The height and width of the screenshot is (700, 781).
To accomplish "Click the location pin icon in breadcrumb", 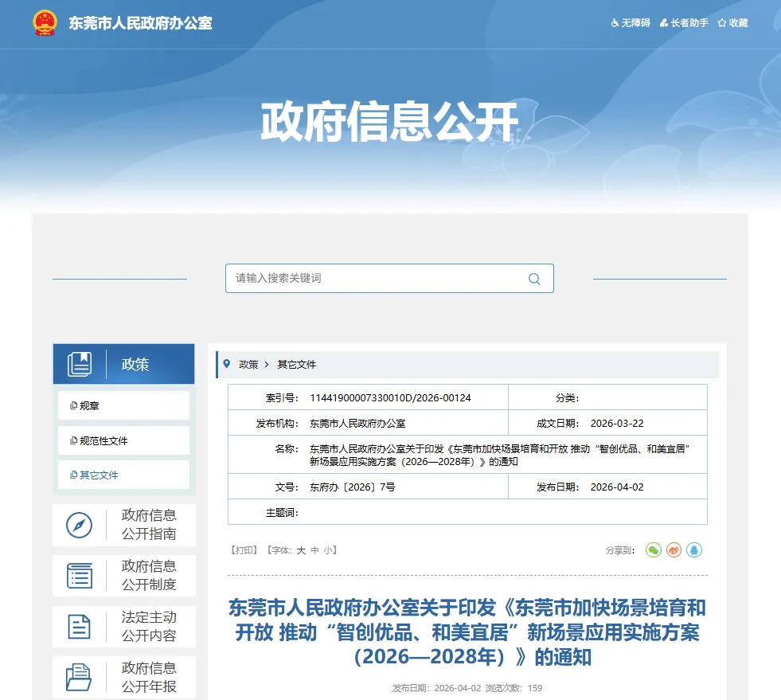I will click(x=226, y=364).
